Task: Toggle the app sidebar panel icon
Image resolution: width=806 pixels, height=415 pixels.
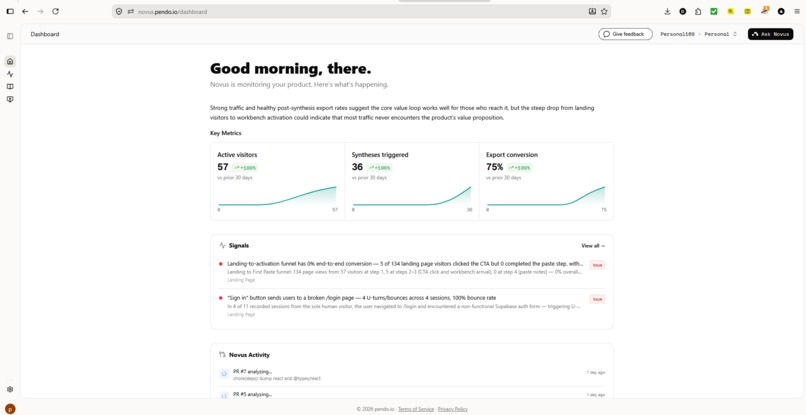Action: [x=10, y=36]
